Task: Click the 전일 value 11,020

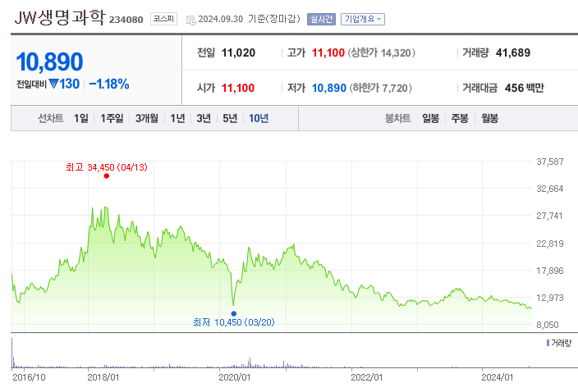Action: coord(238,52)
